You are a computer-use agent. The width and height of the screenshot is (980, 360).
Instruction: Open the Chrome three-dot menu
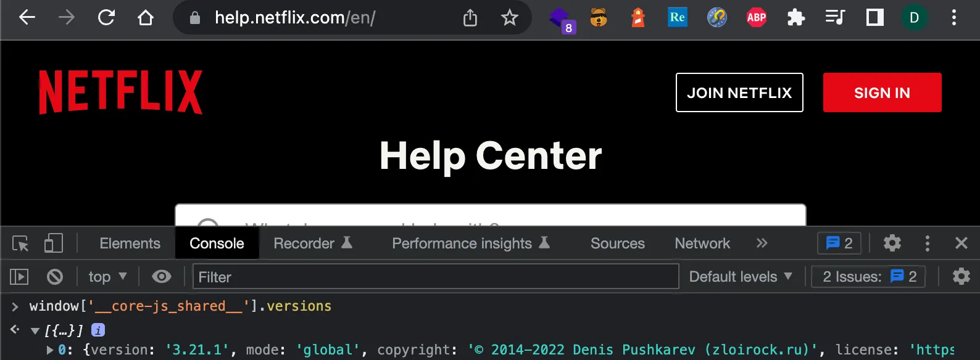pyautogui.click(x=954, y=17)
